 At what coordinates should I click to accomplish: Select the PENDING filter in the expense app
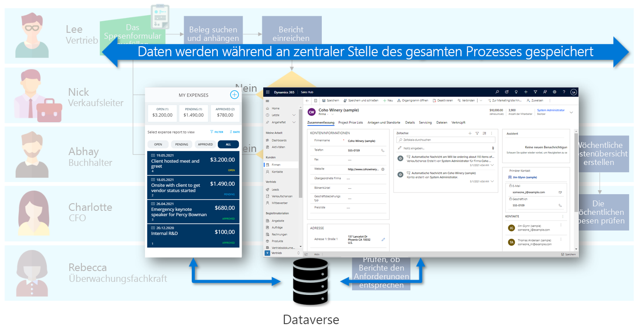[x=181, y=144]
